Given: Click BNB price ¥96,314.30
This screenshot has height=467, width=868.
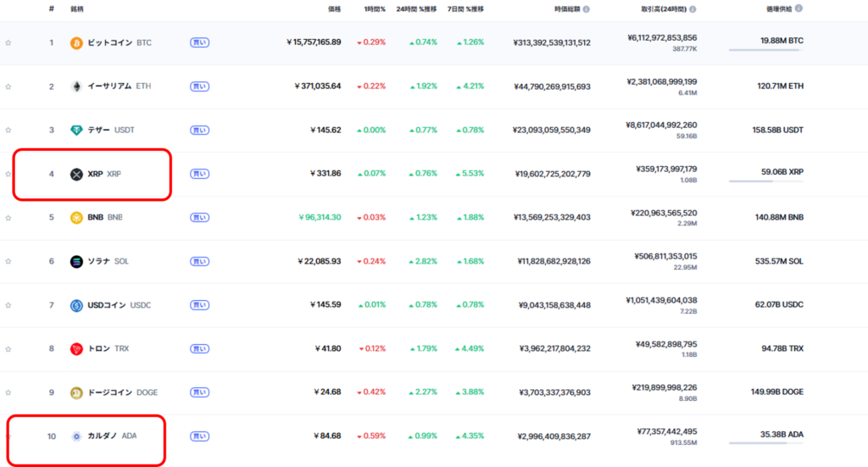Looking at the screenshot, I should click(x=320, y=218).
